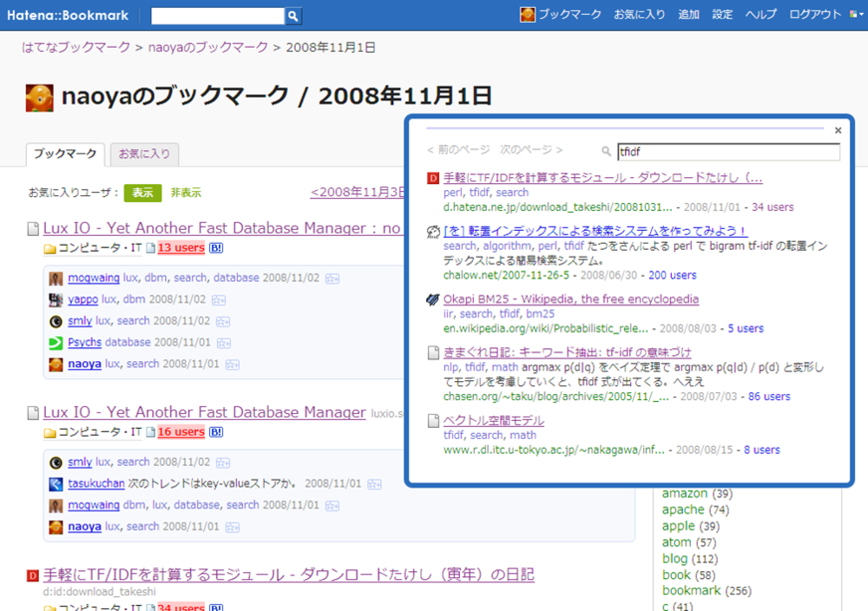Click the red D favicon in popup results
This screenshot has height=611, width=868.
coord(433,178)
